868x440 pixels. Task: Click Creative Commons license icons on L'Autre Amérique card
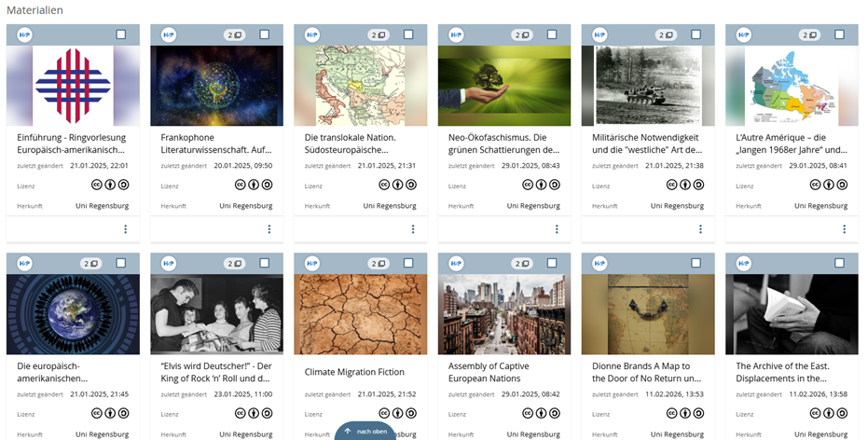coord(829,185)
